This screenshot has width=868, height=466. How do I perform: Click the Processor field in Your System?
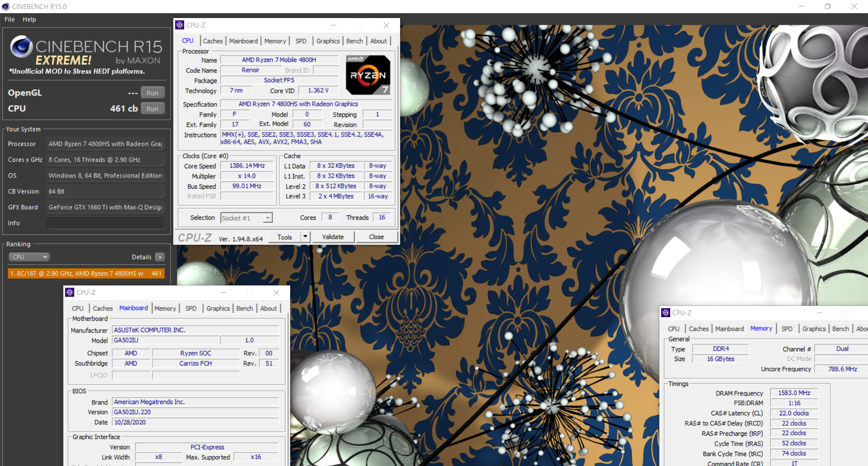(x=105, y=144)
